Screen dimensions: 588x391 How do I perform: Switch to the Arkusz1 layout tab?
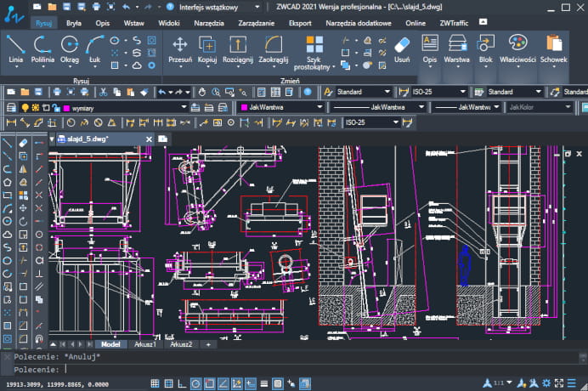(x=144, y=344)
